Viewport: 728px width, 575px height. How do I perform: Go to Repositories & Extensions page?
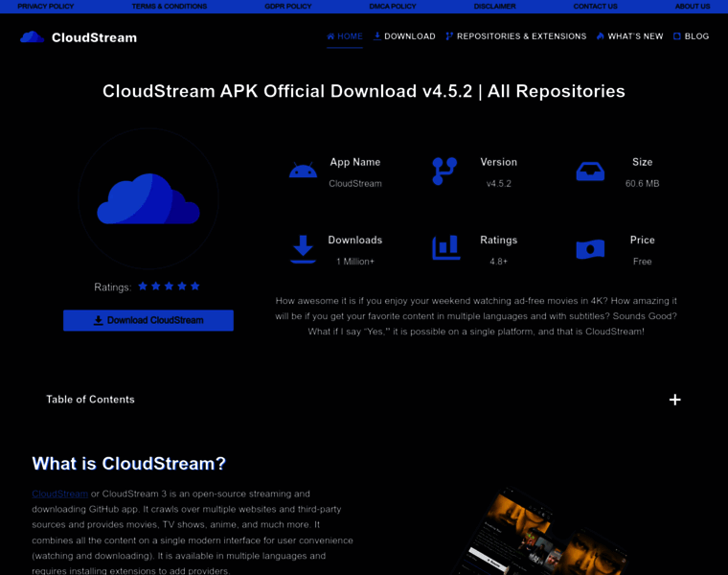515,36
